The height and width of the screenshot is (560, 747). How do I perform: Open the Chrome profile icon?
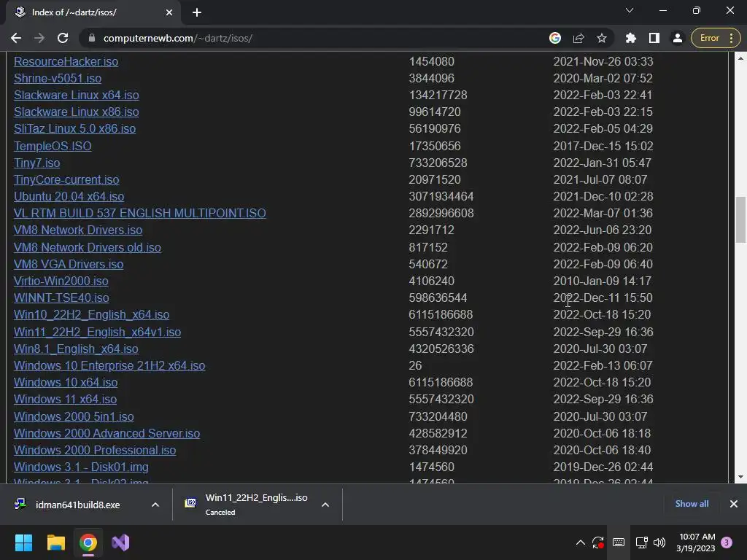coord(677,38)
